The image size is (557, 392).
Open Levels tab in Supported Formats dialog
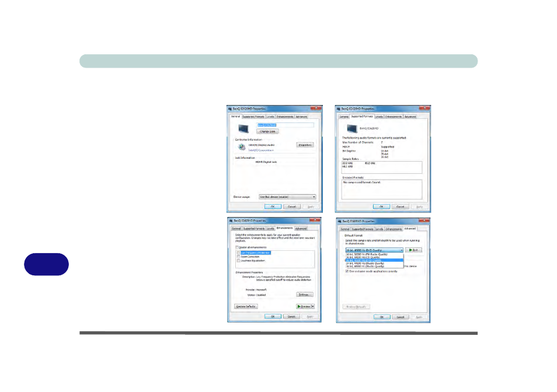379,117
